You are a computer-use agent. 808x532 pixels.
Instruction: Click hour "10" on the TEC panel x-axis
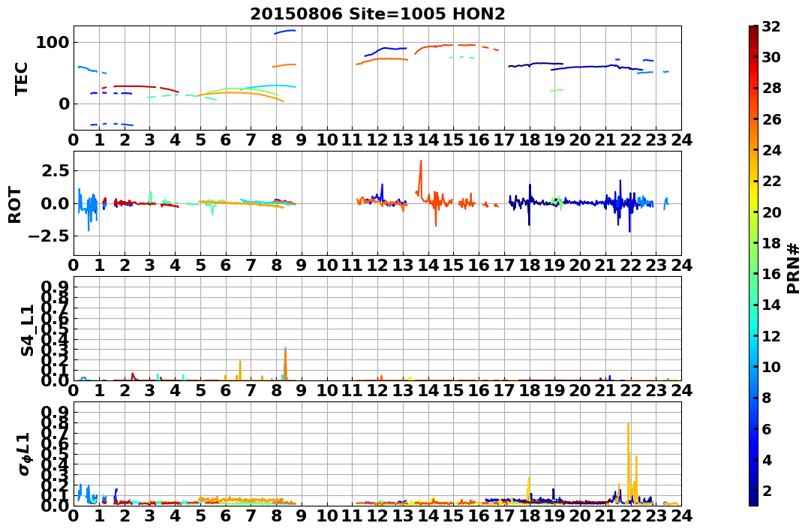click(x=326, y=140)
